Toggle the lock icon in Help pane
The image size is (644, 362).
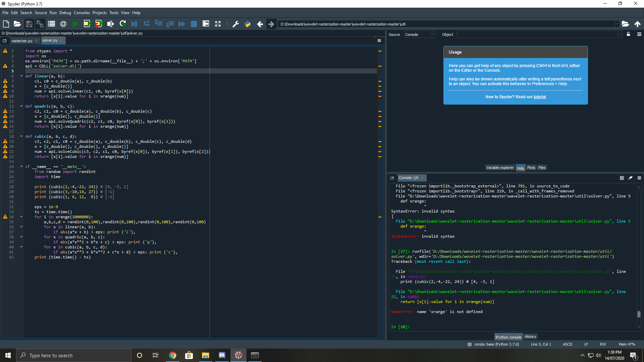tap(628, 34)
